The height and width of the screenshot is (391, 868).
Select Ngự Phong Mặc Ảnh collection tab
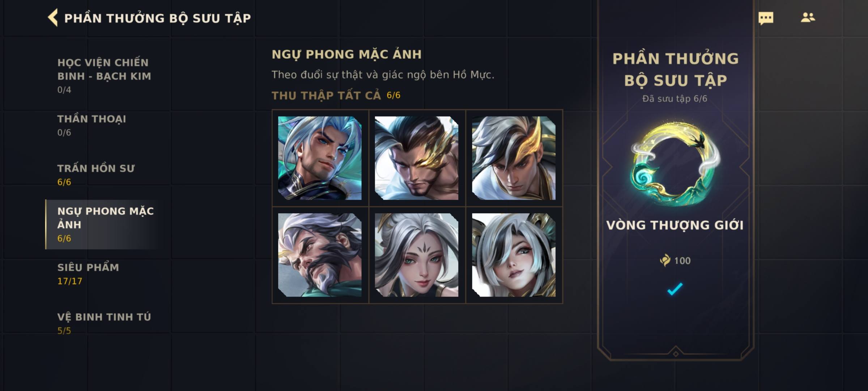[105, 224]
